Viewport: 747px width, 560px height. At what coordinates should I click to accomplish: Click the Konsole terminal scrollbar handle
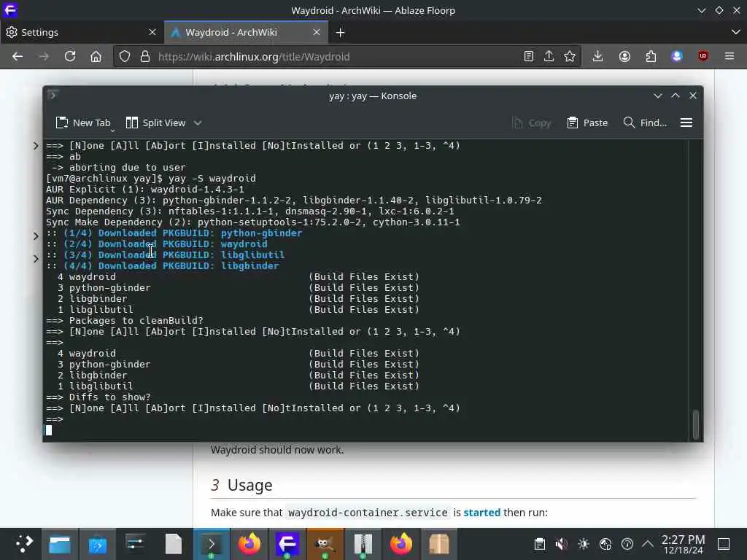pyautogui.click(x=695, y=424)
